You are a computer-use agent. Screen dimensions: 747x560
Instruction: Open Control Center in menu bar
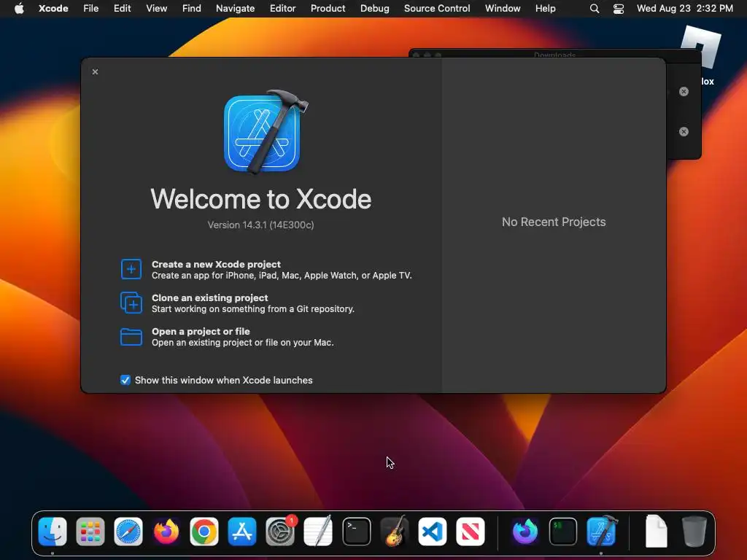619,8
